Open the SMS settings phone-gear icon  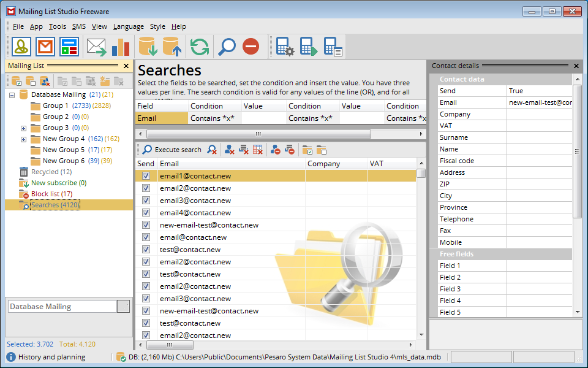click(x=285, y=47)
